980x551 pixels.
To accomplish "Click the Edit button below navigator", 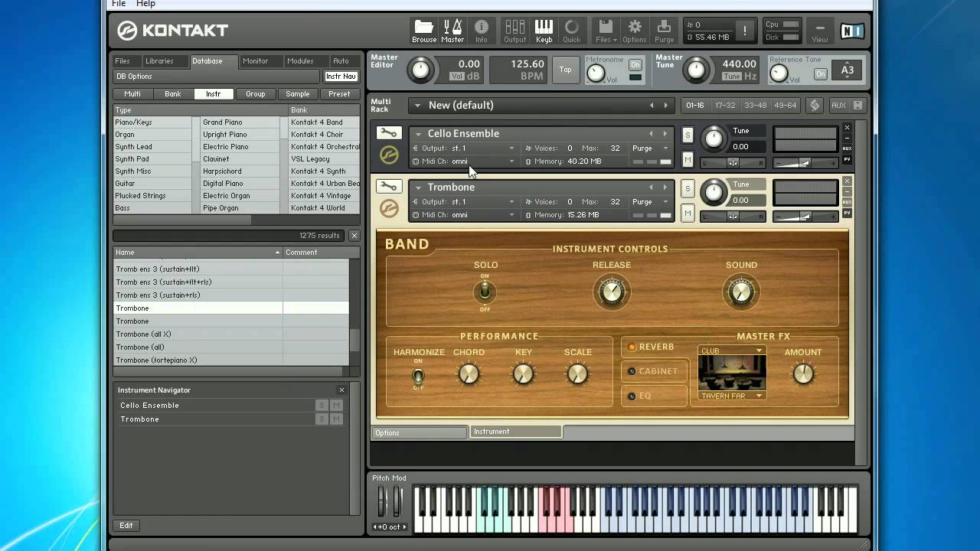I will pos(126,526).
